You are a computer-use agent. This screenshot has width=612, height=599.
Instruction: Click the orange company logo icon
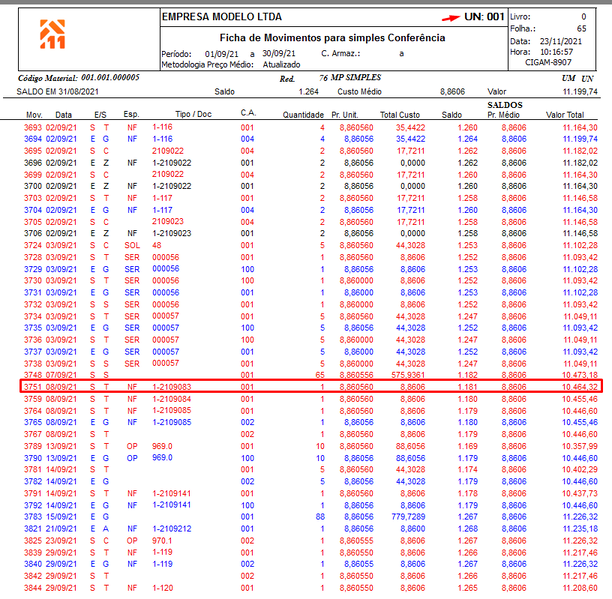point(53,34)
